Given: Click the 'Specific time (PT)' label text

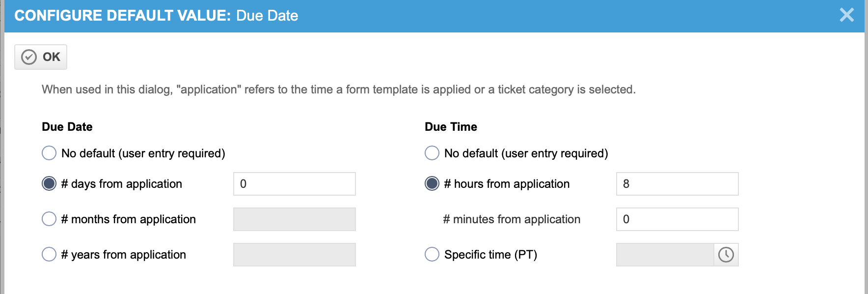Looking at the screenshot, I should (490, 255).
